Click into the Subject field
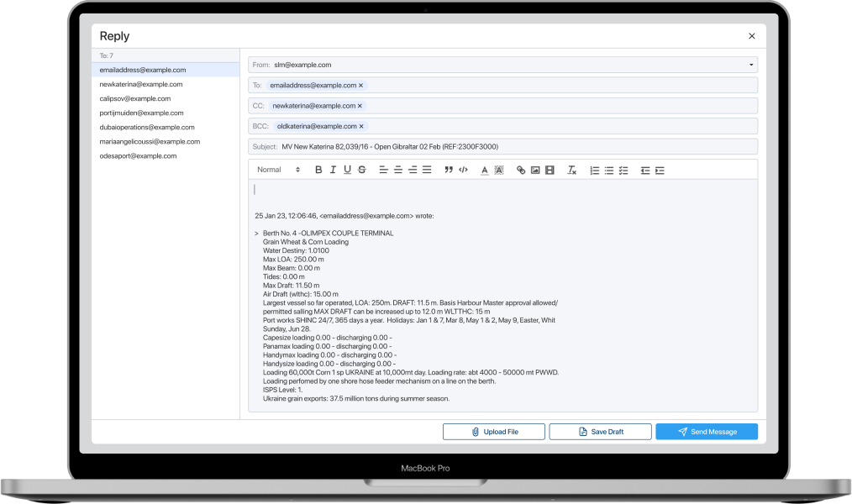Viewport: 852px width, 504px height. click(503, 147)
